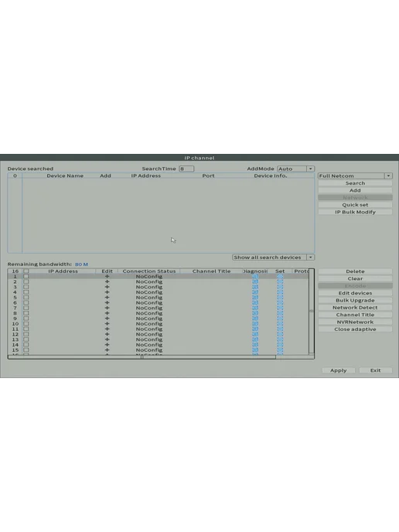The image size is (399, 532).
Task: Open the diagnosis icon for channel 5
Action: [255, 298]
